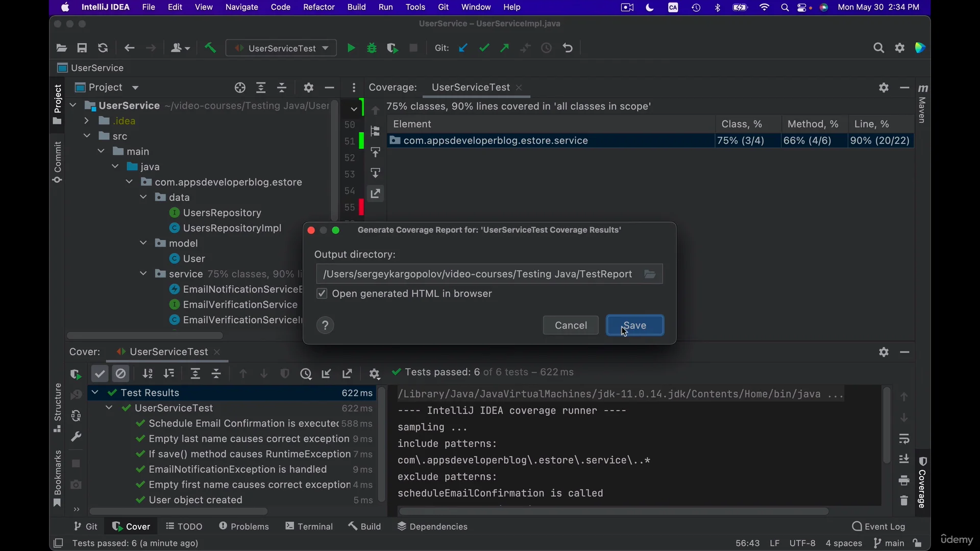Open UserServiceTest run configuration dropdown

281,48
